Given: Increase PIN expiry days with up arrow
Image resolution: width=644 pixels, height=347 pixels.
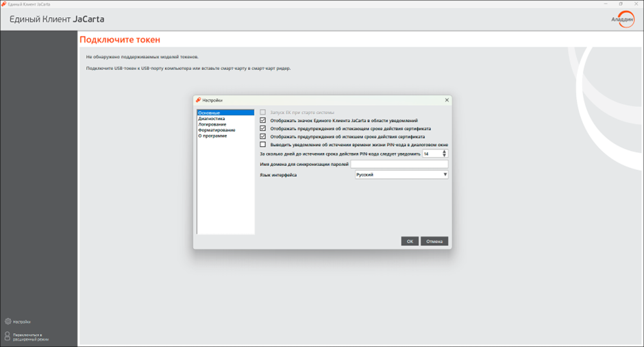Looking at the screenshot, I should (x=445, y=152).
